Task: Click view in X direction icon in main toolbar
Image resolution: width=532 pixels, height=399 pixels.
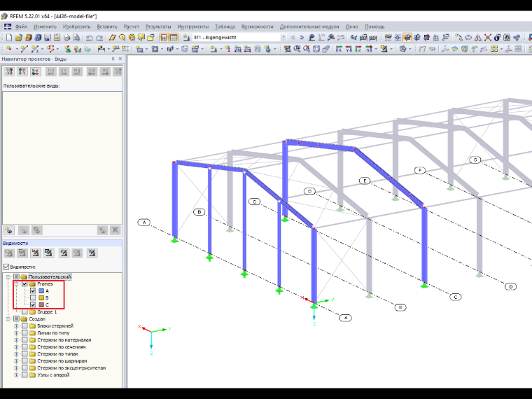Action: pyautogui.click(x=339, y=49)
